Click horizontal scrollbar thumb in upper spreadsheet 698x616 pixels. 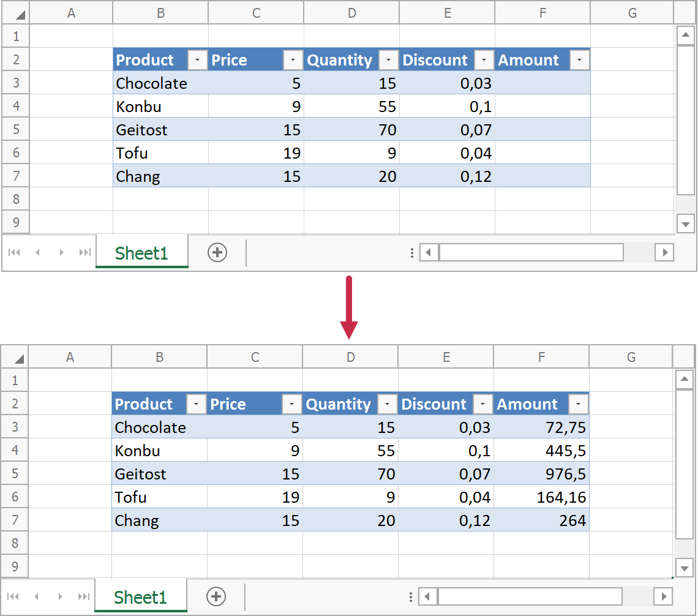tap(531, 252)
